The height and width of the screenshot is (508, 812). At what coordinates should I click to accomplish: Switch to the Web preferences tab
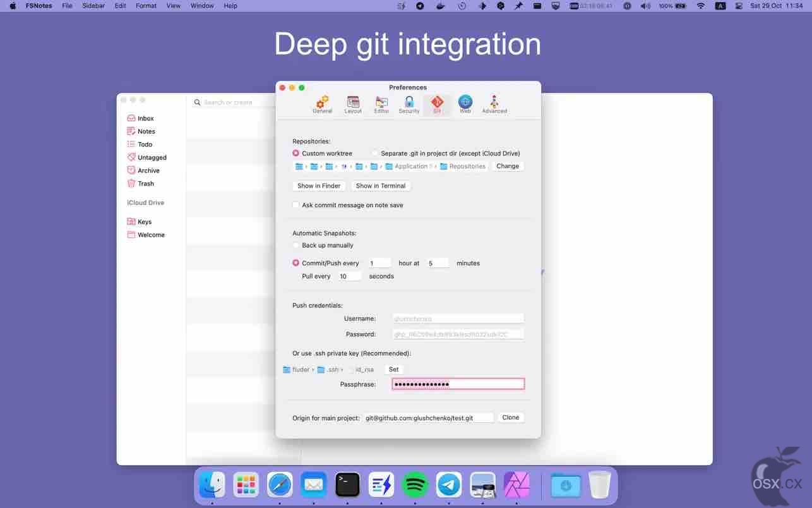click(x=465, y=105)
